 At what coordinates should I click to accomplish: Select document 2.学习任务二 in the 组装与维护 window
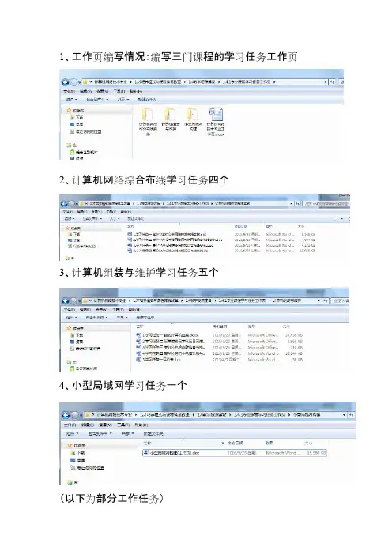(171, 342)
